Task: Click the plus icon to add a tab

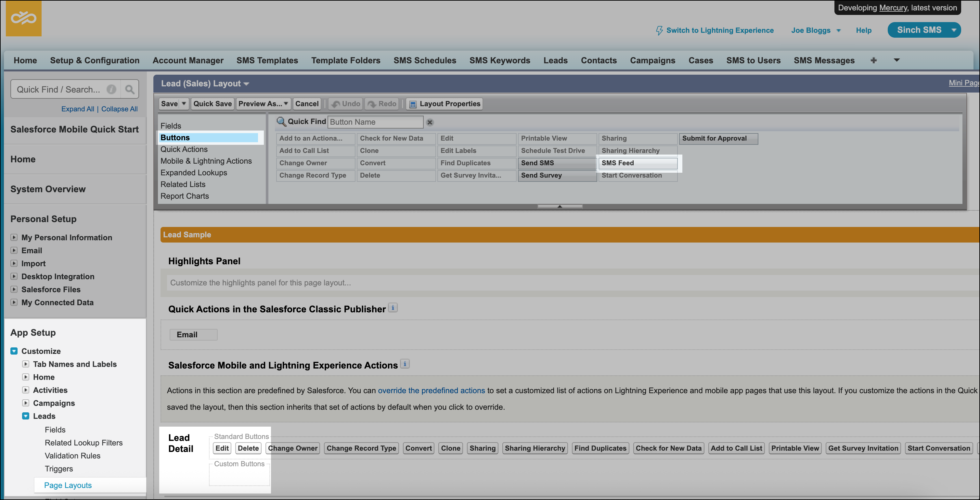Action: coord(873,60)
